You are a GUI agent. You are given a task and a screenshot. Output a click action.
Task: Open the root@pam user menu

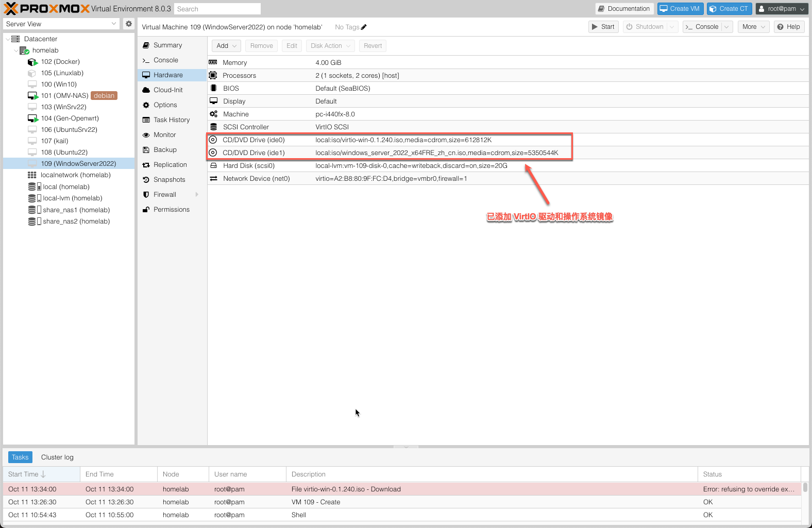click(781, 9)
